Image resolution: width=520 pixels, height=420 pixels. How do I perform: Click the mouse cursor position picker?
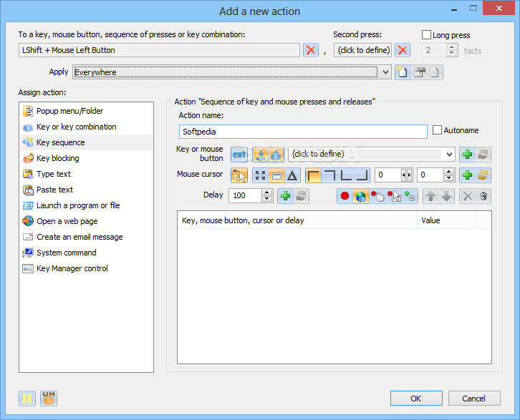coord(239,175)
